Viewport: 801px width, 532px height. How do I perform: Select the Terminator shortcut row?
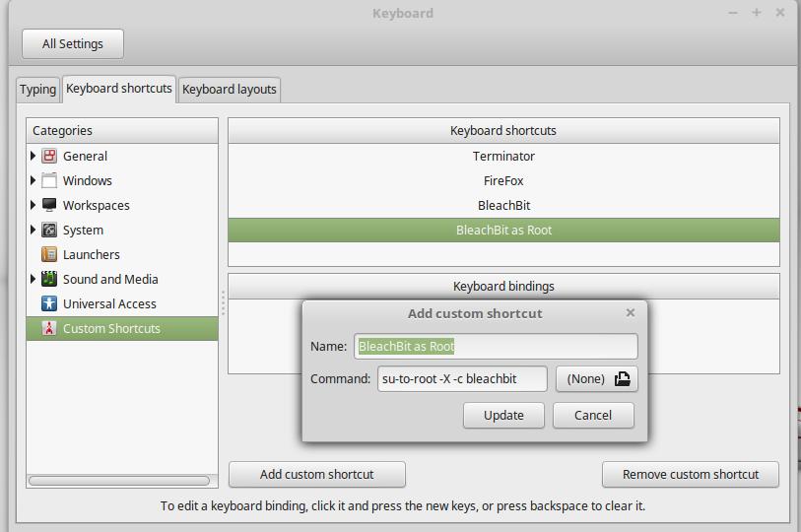[503, 156]
